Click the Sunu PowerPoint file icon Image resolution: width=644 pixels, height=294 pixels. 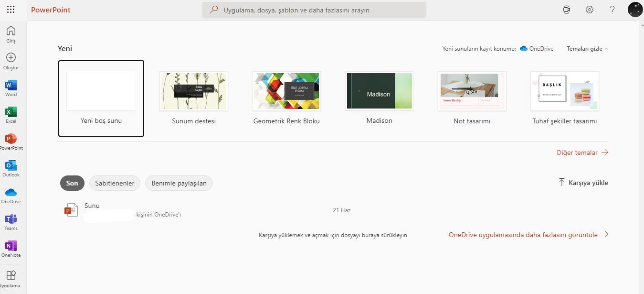[x=71, y=210]
